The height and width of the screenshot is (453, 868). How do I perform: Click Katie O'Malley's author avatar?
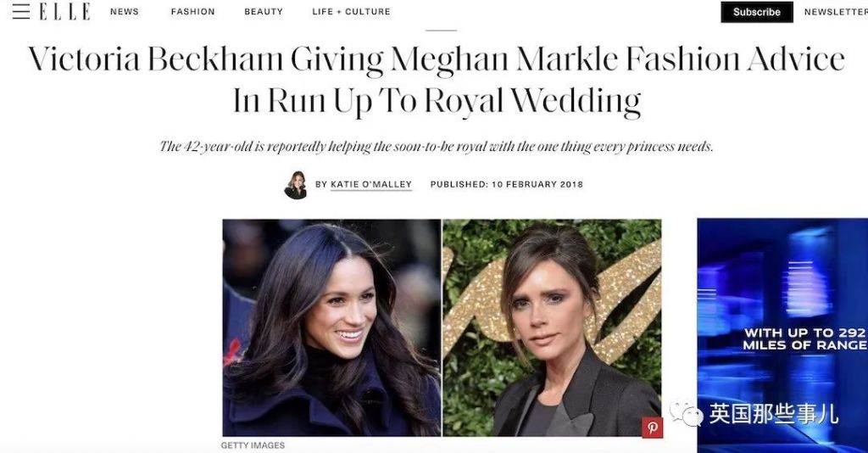[296, 184]
